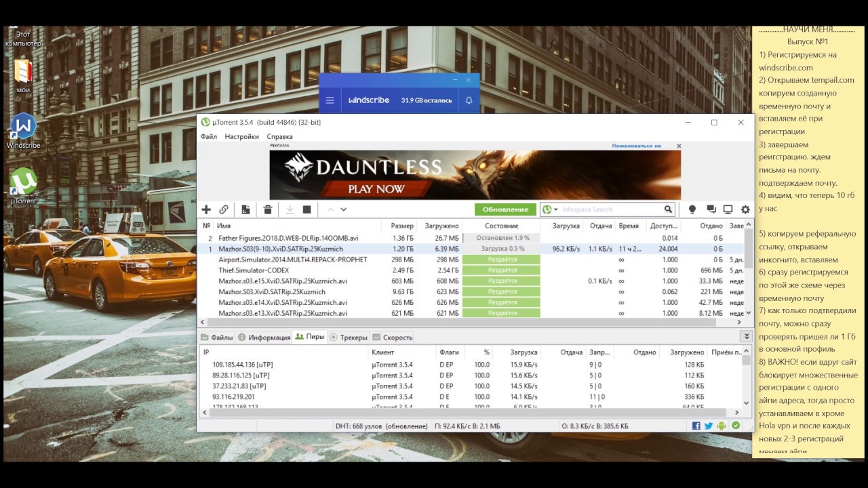This screenshot has width=868, height=488.
Task: Click the Android icon in status bar
Action: (x=722, y=426)
